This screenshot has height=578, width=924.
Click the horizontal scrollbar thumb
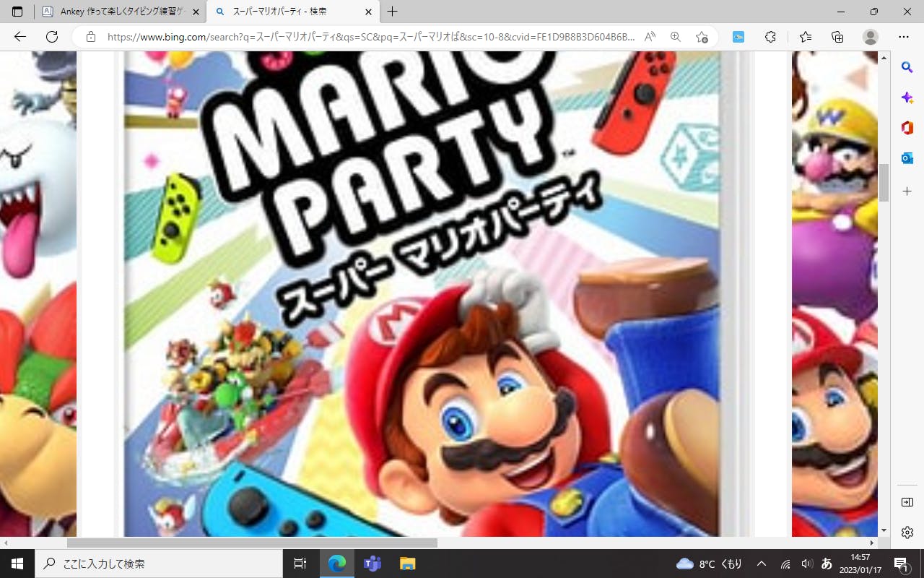(252, 543)
